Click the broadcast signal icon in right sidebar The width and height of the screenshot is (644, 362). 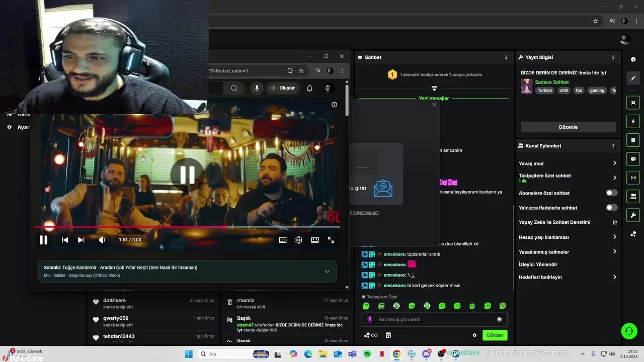pos(633,177)
